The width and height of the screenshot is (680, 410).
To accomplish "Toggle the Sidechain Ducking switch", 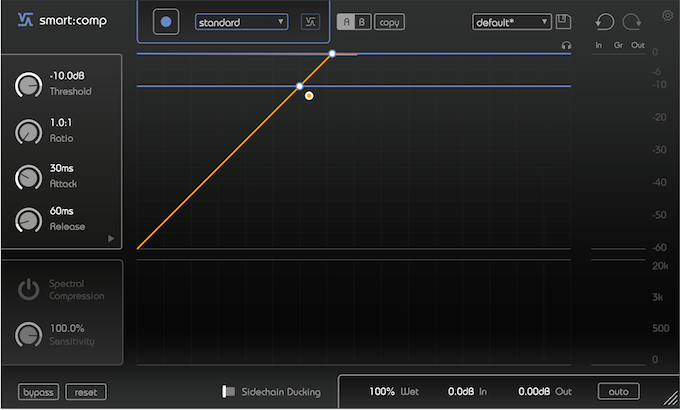I will [x=229, y=391].
